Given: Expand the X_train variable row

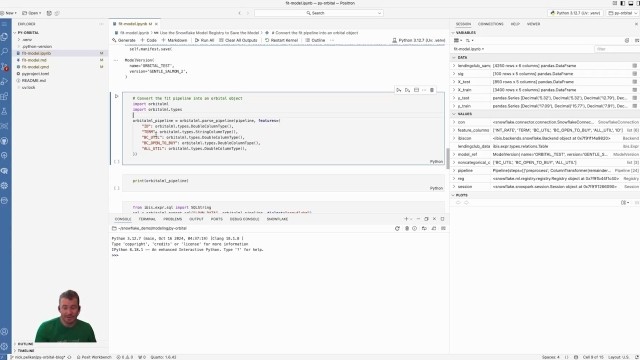Looking at the screenshot, I should coord(454,90).
